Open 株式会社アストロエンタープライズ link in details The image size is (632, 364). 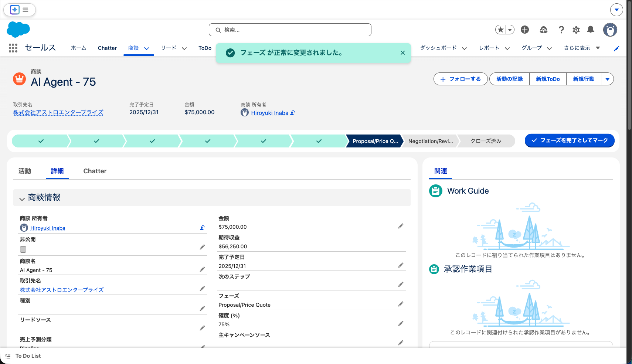coord(62,290)
